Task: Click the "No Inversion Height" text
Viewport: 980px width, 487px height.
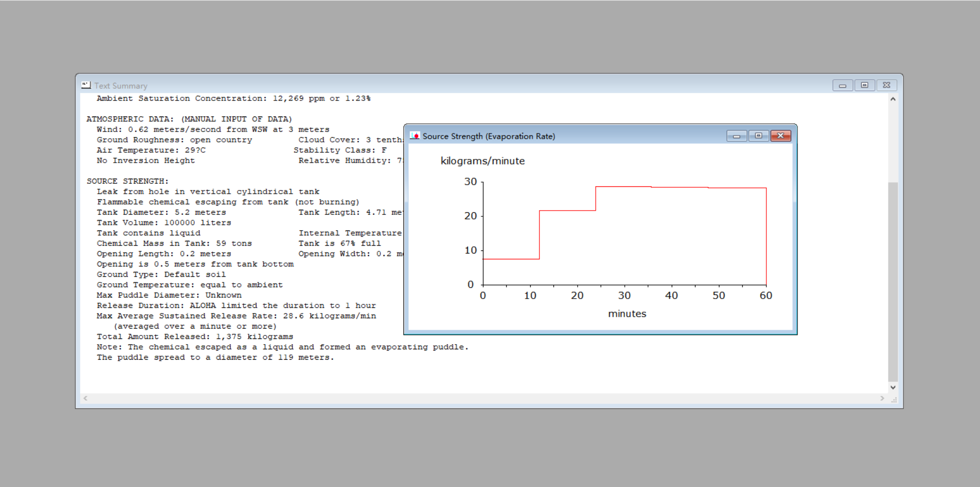Action: point(146,160)
